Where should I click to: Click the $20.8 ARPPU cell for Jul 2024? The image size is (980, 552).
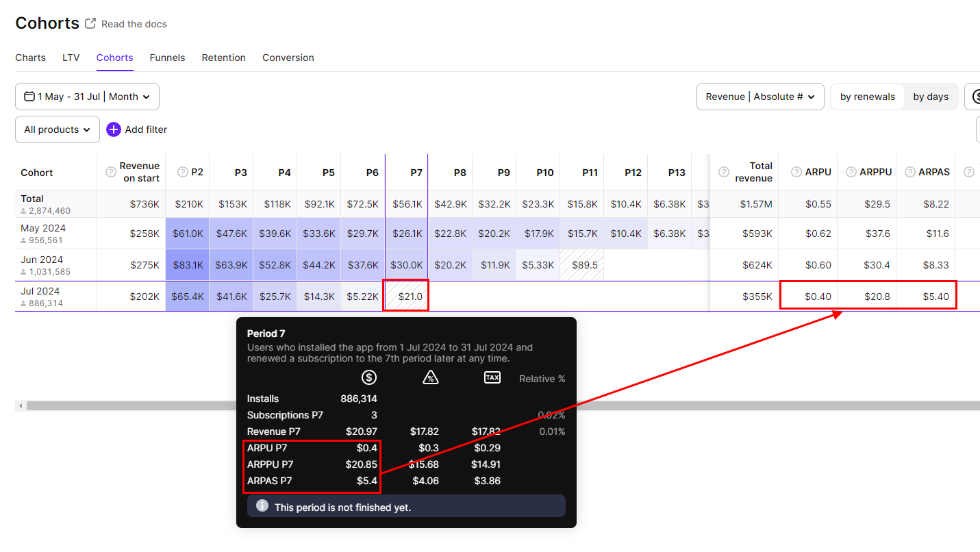coord(867,297)
